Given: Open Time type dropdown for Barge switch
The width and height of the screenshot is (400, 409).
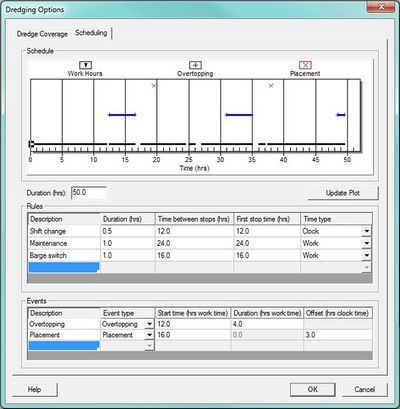Looking at the screenshot, I should click(x=367, y=255).
